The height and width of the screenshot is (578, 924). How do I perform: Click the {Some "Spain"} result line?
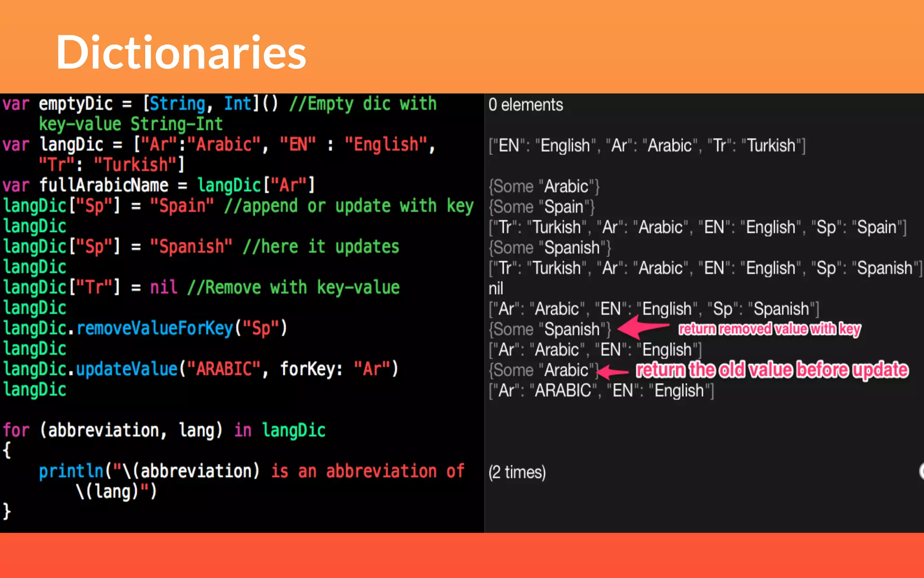pyautogui.click(x=541, y=207)
